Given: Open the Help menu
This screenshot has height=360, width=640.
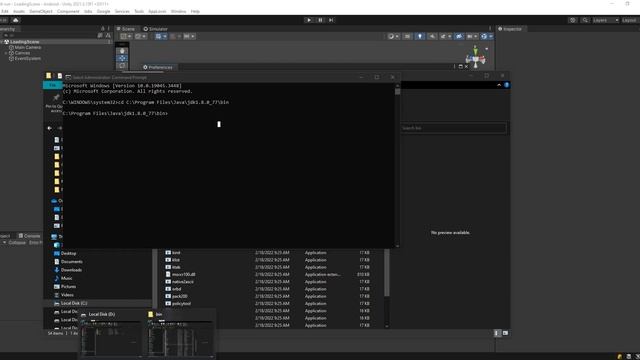Looking at the screenshot, I should (195, 11).
